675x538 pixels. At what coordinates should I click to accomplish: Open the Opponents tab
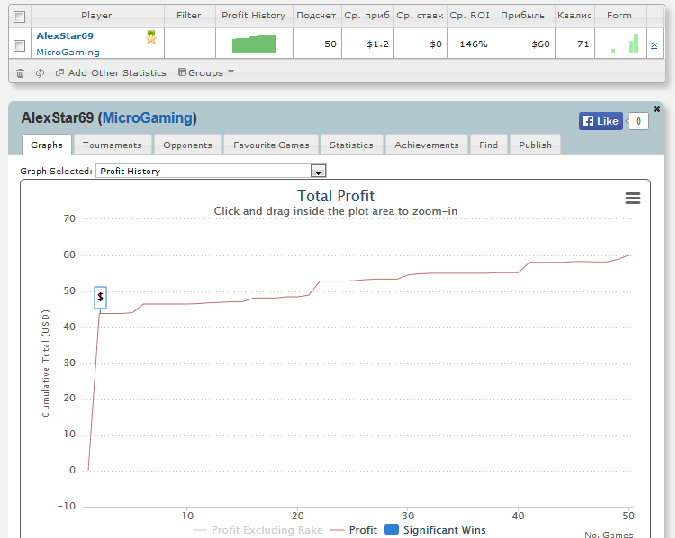(188, 145)
